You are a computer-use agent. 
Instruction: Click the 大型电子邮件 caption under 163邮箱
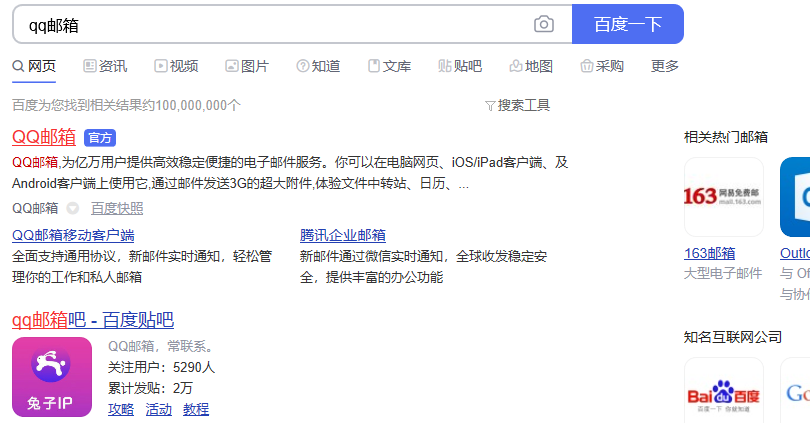click(723, 274)
